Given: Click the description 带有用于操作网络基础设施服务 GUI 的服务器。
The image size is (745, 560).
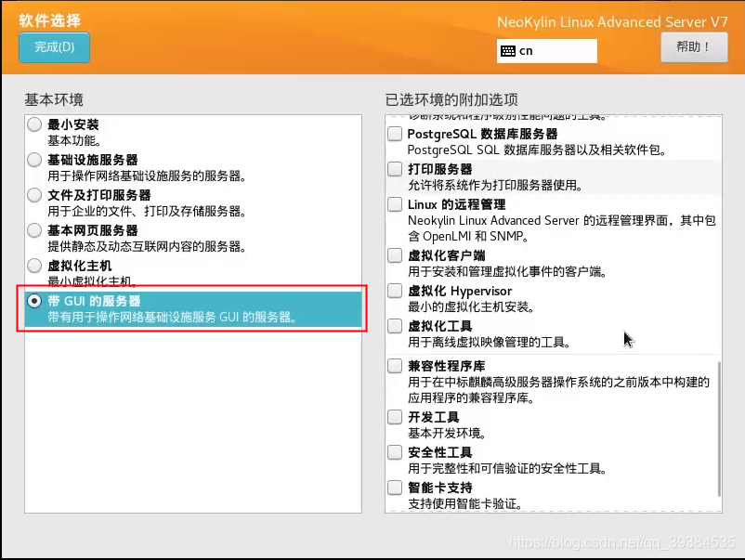Looking at the screenshot, I should coord(172,318).
